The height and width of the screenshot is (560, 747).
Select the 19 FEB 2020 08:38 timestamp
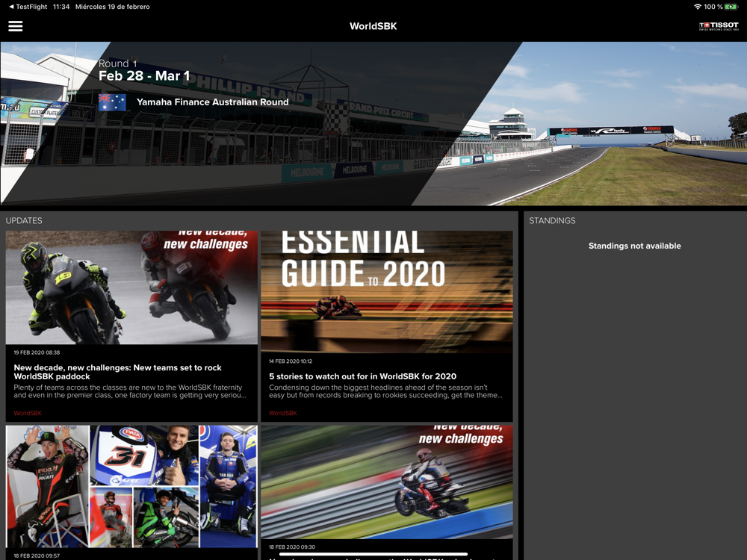click(37, 352)
